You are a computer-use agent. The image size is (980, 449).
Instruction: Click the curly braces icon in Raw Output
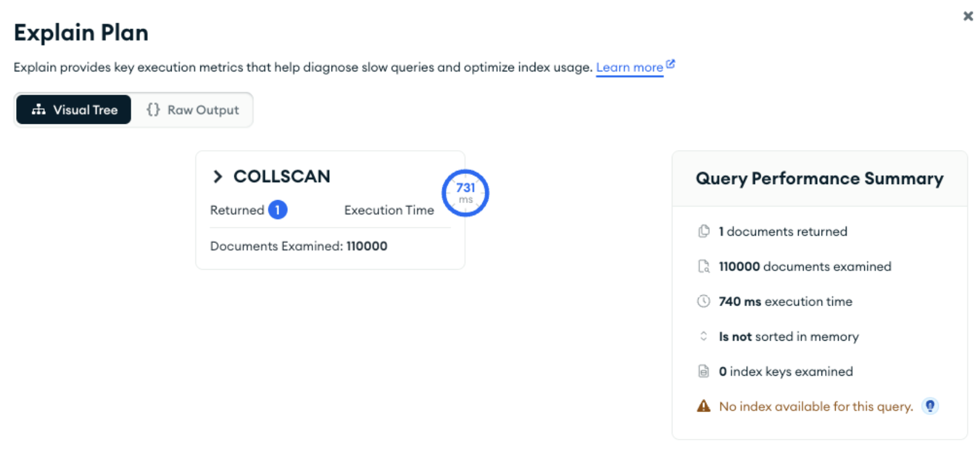tap(153, 110)
